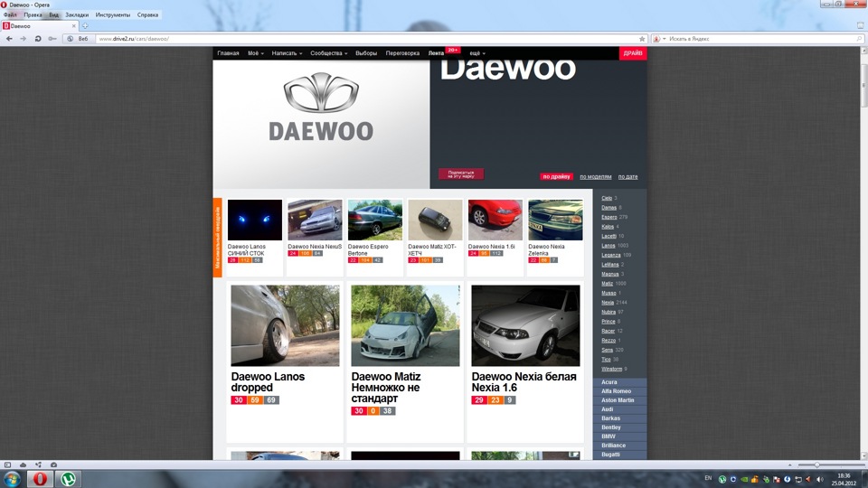Viewport: 868px width, 488px height.
Task: Add a new tab with the plus icon
Action: coord(85,26)
